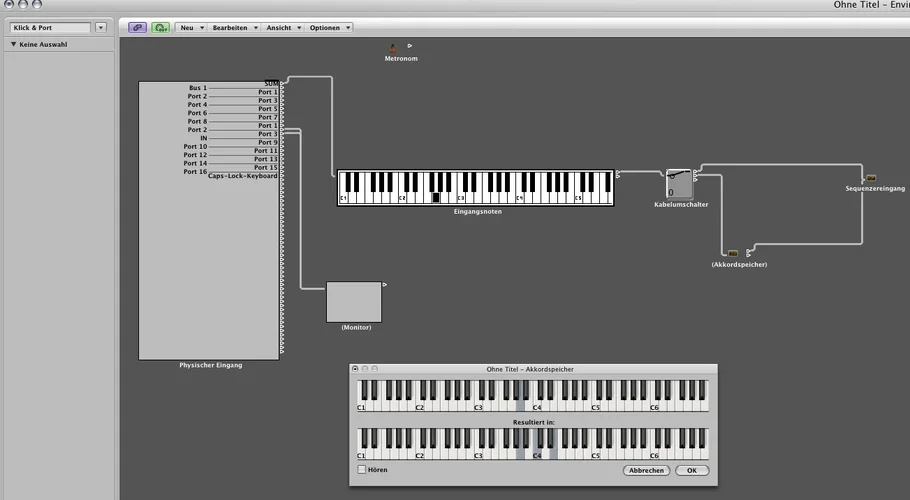The height and width of the screenshot is (500, 910).
Task: Click the C6 key on the upper Akkordspeicher keyboard
Action: 653,406
